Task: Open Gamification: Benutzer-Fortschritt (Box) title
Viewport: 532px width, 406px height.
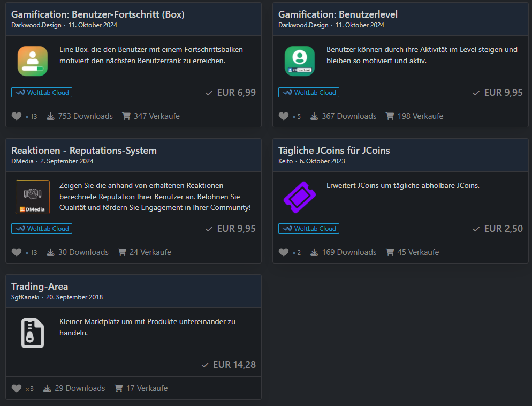Action: point(98,14)
